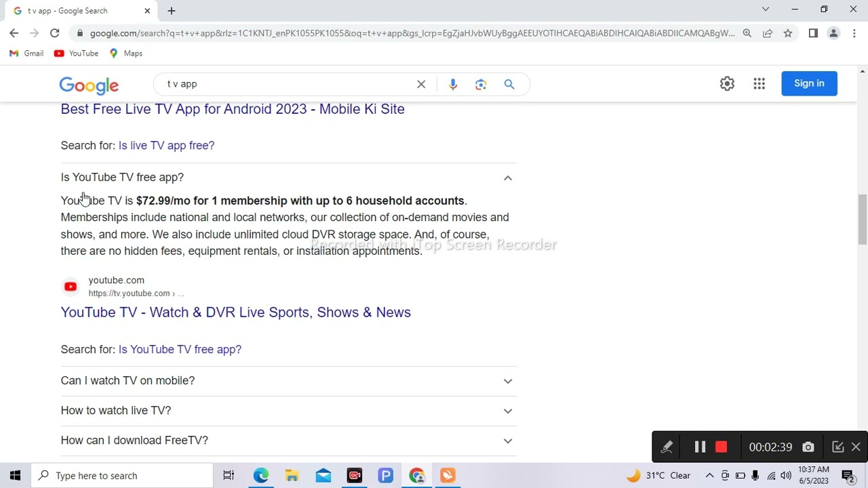Open Google apps grid
This screenshot has width=868, height=488.
[x=759, y=83]
